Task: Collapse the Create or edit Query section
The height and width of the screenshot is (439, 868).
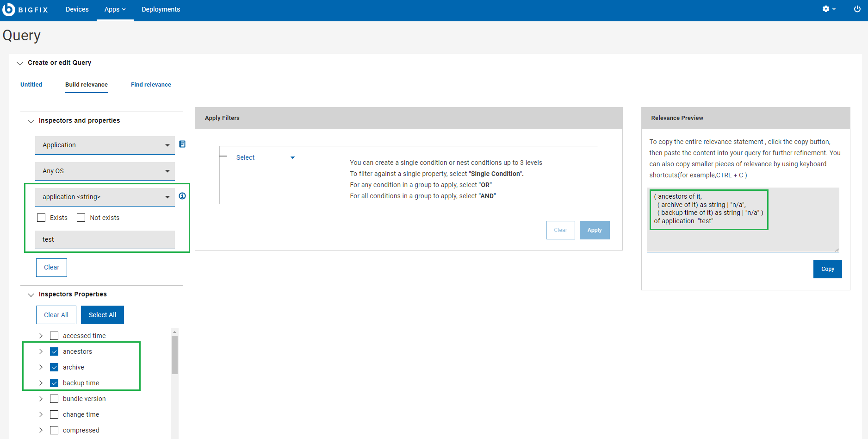Action: pyautogui.click(x=20, y=63)
